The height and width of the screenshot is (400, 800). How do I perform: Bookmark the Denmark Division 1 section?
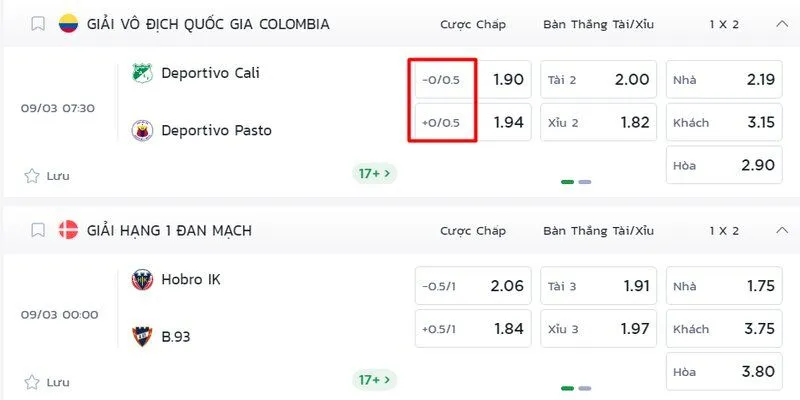point(37,231)
